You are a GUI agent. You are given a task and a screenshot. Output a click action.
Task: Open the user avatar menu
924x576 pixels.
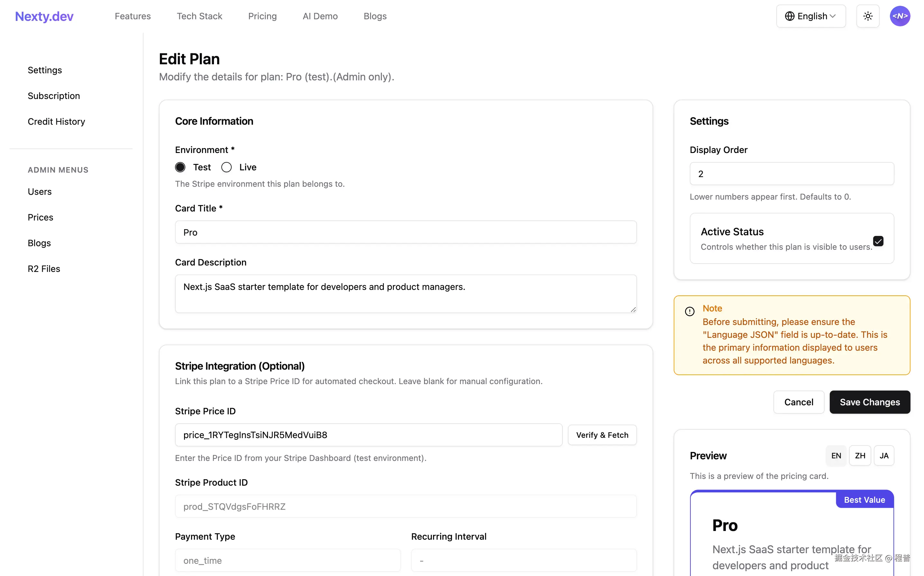pos(900,16)
